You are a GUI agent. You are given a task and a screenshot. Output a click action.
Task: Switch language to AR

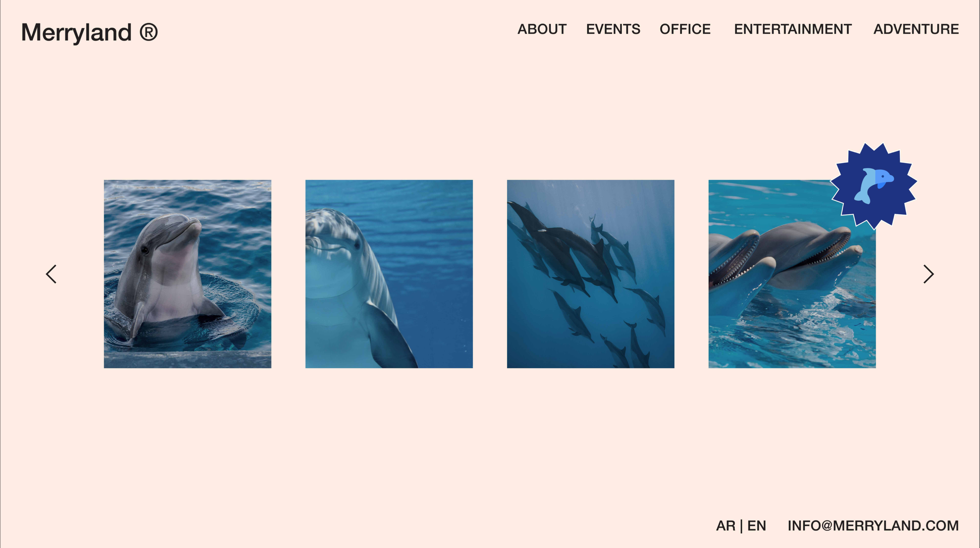(726, 526)
